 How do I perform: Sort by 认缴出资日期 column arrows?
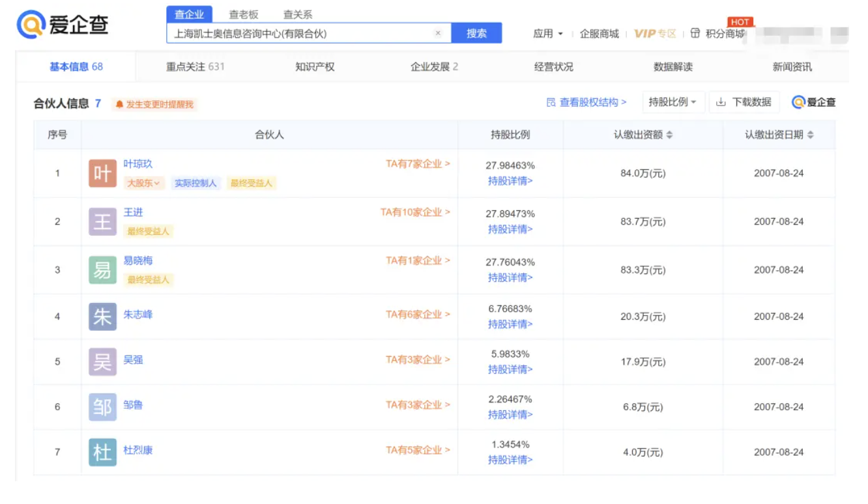811,135
